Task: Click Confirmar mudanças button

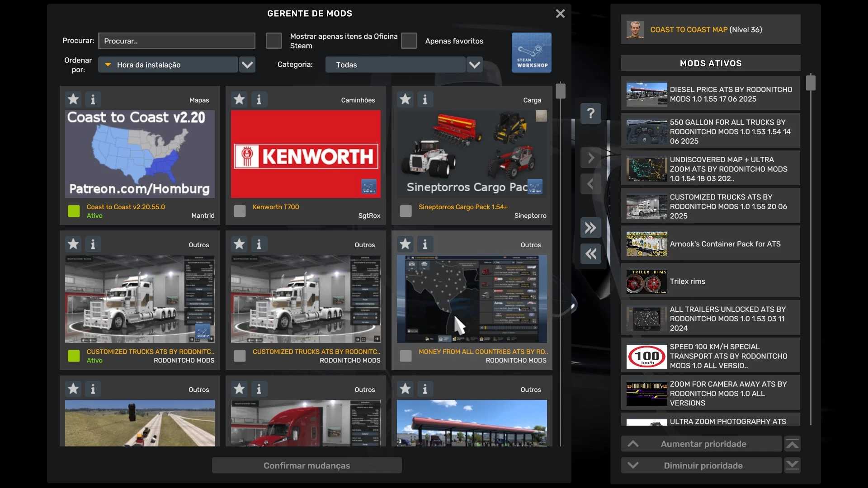Action: click(307, 465)
